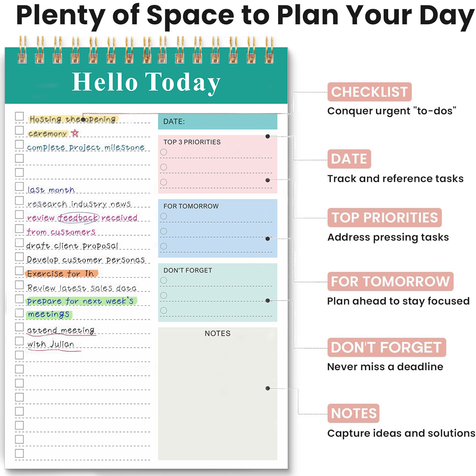Viewport: 476px width, 476px height.
Task: Select the first circle under TOP 3 PRIORITIES
Action: click(164, 152)
